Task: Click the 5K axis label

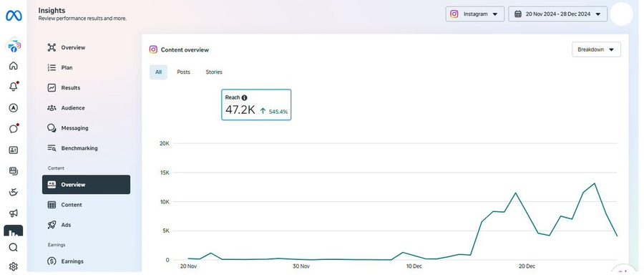Action: pyautogui.click(x=165, y=231)
